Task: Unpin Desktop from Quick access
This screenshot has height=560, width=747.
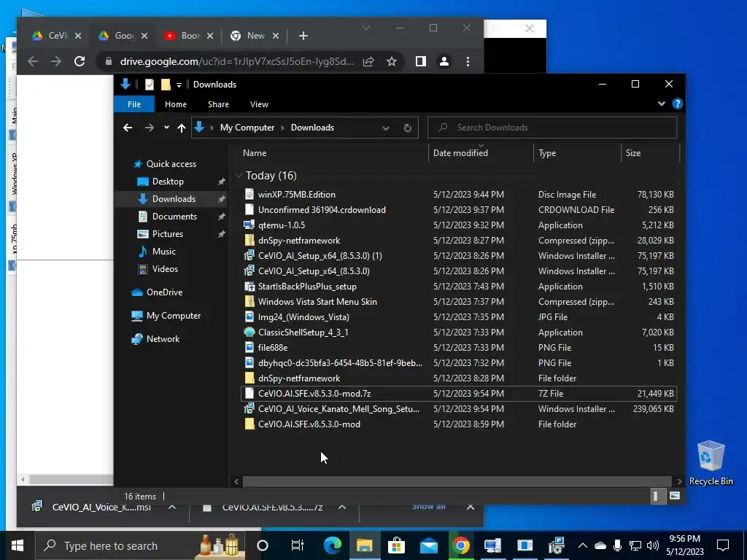Action: tap(221, 182)
